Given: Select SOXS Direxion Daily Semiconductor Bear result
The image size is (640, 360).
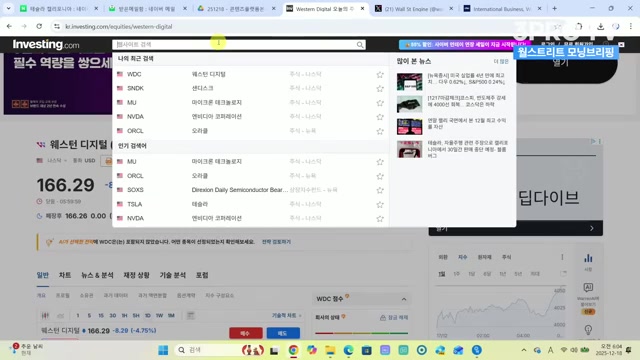Looking at the screenshot, I should pos(250,190).
